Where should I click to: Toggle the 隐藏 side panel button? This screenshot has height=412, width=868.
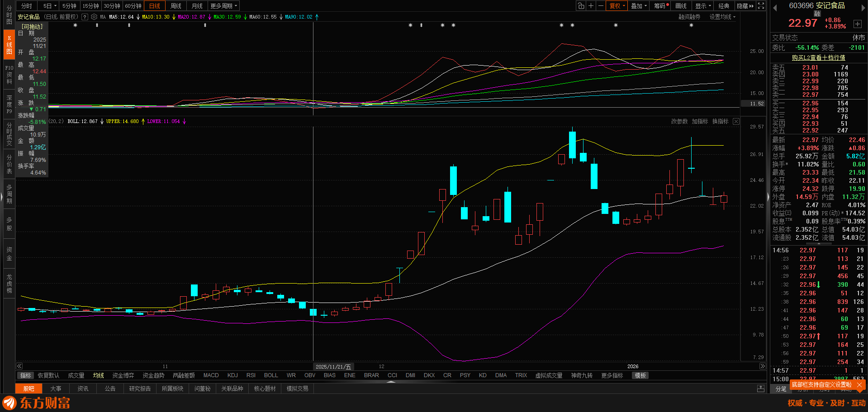click(x=745, y=6)
